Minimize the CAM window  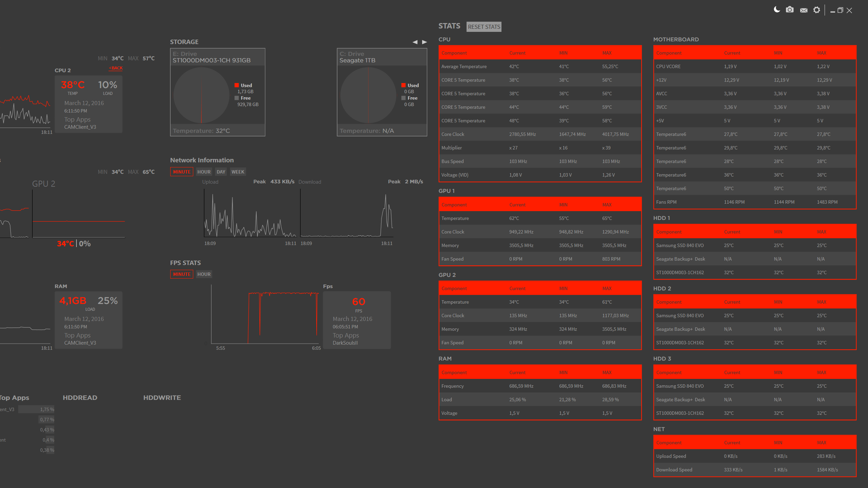832,11
